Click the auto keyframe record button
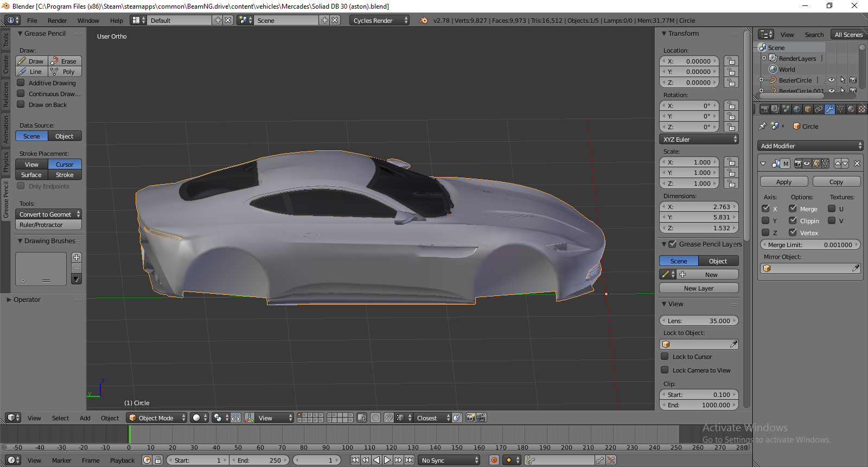The image size is (868, 467). pos(494,460)
